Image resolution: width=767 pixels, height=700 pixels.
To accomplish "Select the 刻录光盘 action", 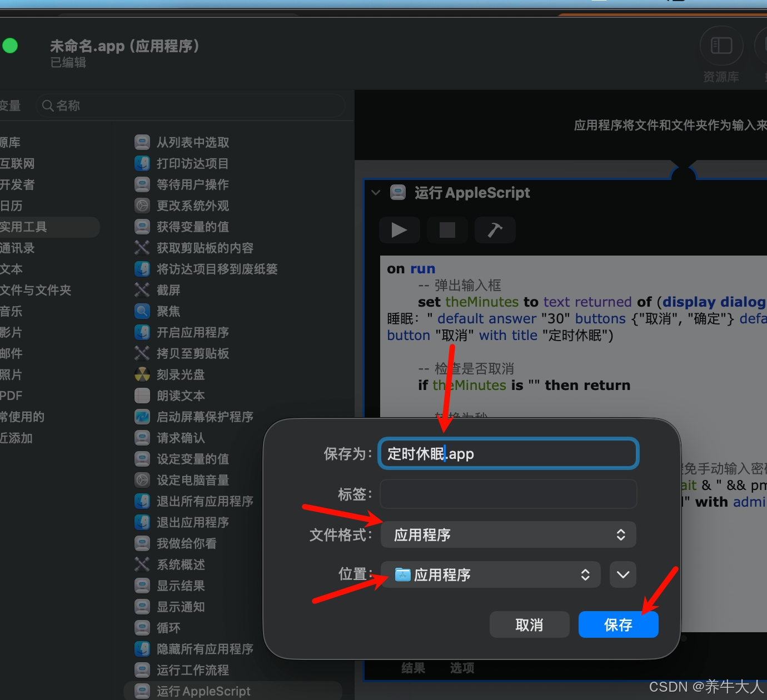I will click(x=170, y=375).
